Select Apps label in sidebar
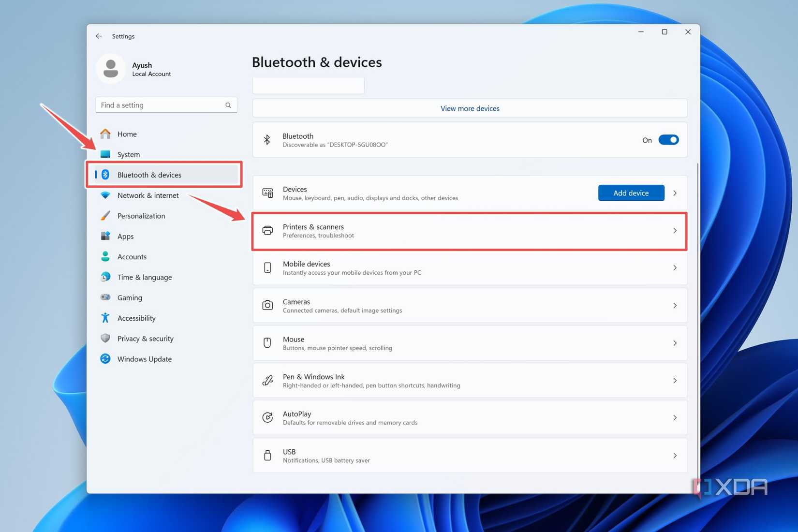Screen dimensions: 798x532 (x=125, y=236)
